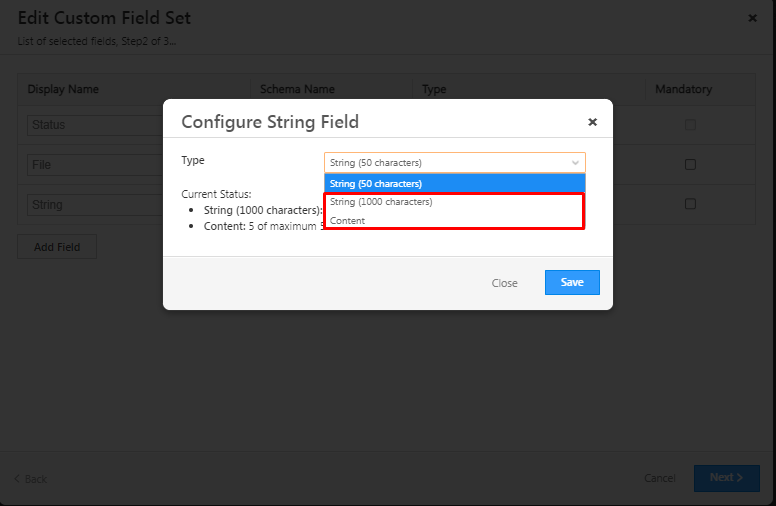Screen dimensions: 776x506
Task: Open the Type dropdown arrow
Action: [575, 162]
